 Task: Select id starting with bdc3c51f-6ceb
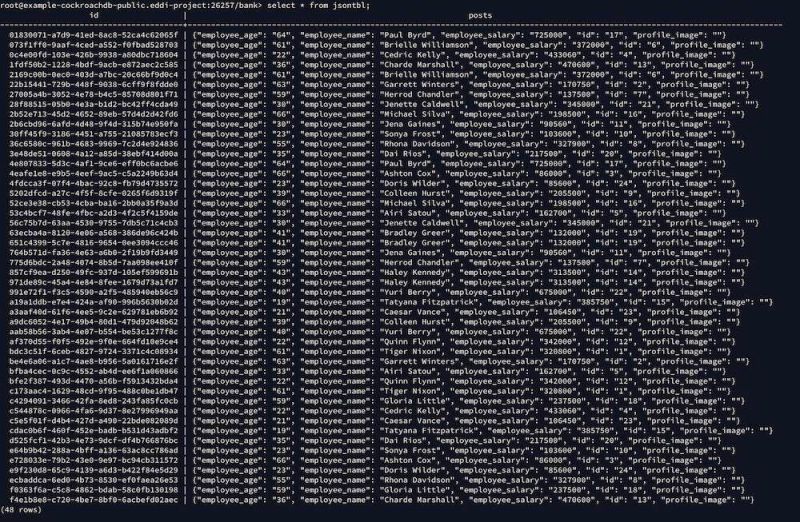(x=93, y=352)
